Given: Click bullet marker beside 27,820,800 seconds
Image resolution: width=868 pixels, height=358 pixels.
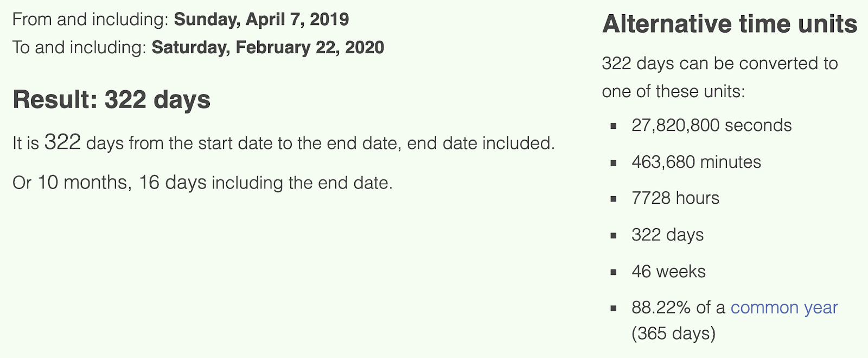Looking at the screenshot, I should coord(614,126).
